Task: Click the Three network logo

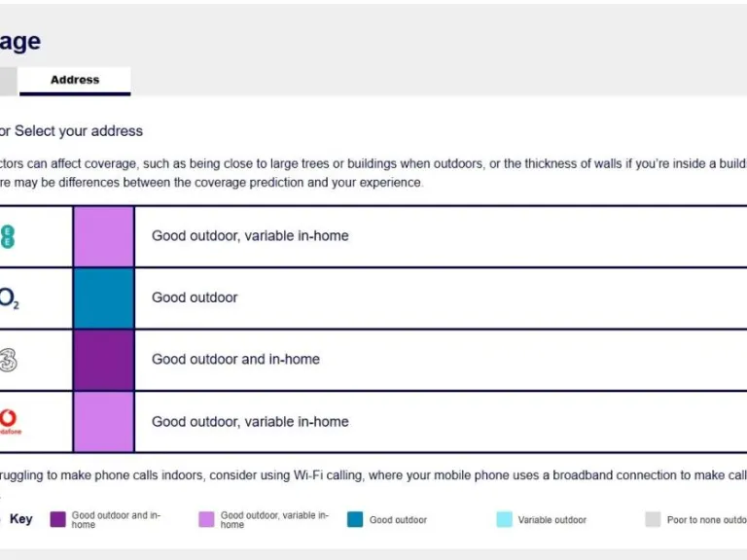Action: coord(8,360)
